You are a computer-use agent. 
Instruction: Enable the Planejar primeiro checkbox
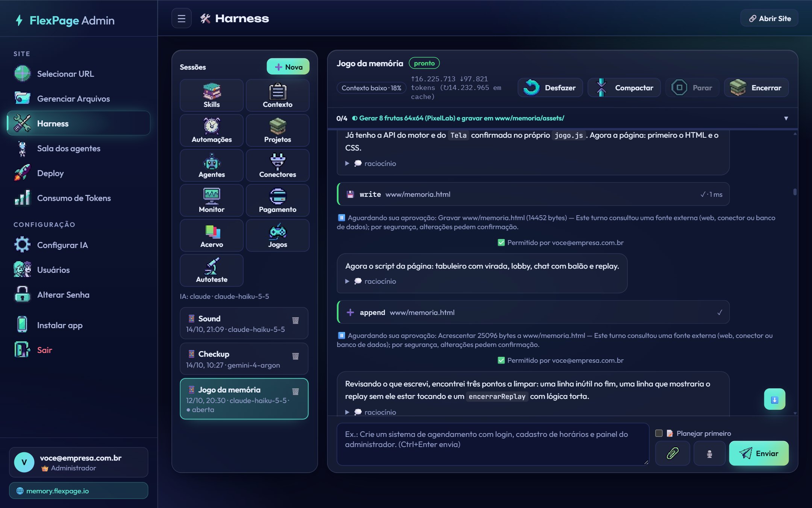point(659,433)
